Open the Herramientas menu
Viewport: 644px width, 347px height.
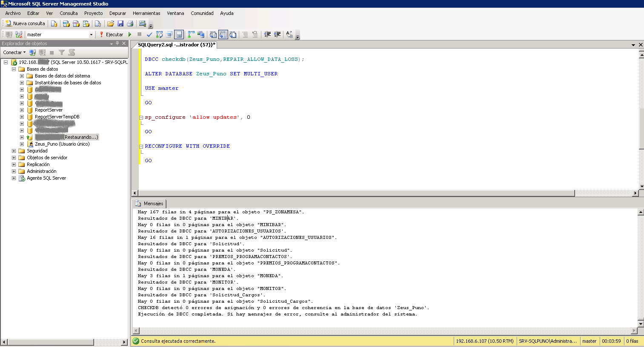click(x=146, y=13)
